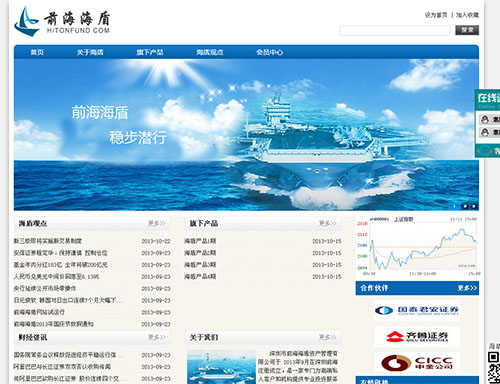Select the second banner slide indicator
The height and width of the screenshot is (384, 500).
464,206
